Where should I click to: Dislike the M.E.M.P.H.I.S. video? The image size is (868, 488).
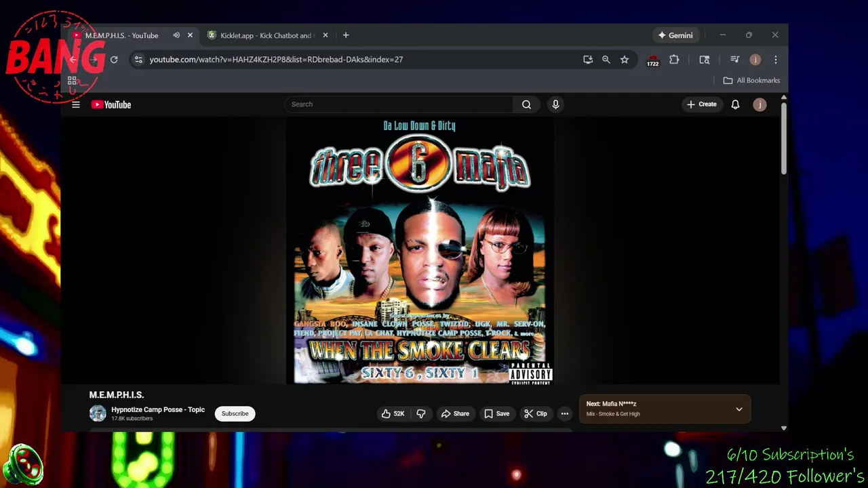click(421, 413)
